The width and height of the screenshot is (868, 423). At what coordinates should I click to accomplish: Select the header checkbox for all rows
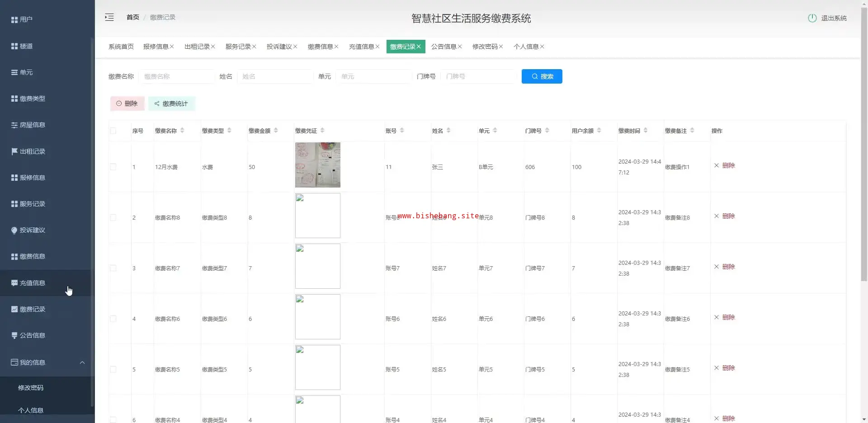pos(113,131)
